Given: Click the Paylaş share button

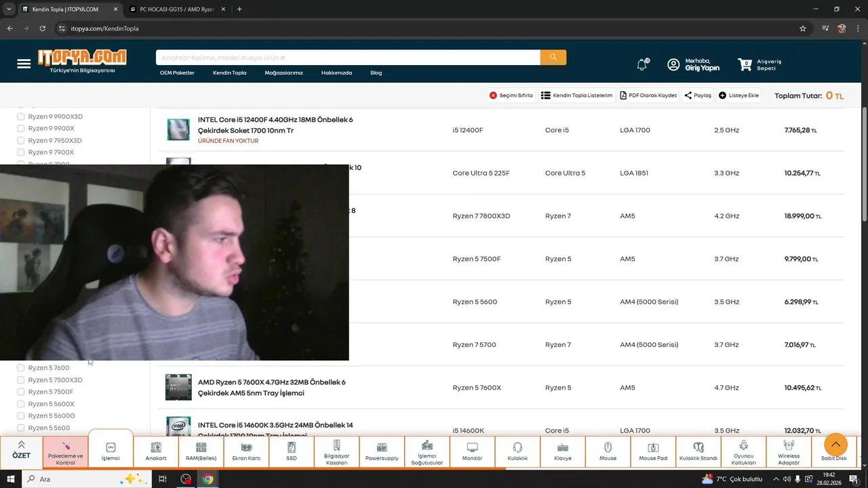Looking at the screenshot, I should pos(698,96).
